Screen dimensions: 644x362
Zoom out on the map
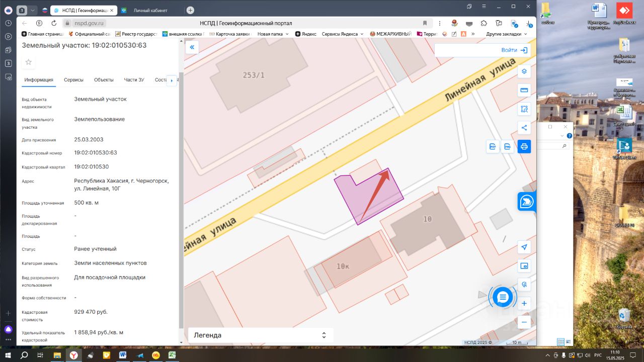pos(524,322)
